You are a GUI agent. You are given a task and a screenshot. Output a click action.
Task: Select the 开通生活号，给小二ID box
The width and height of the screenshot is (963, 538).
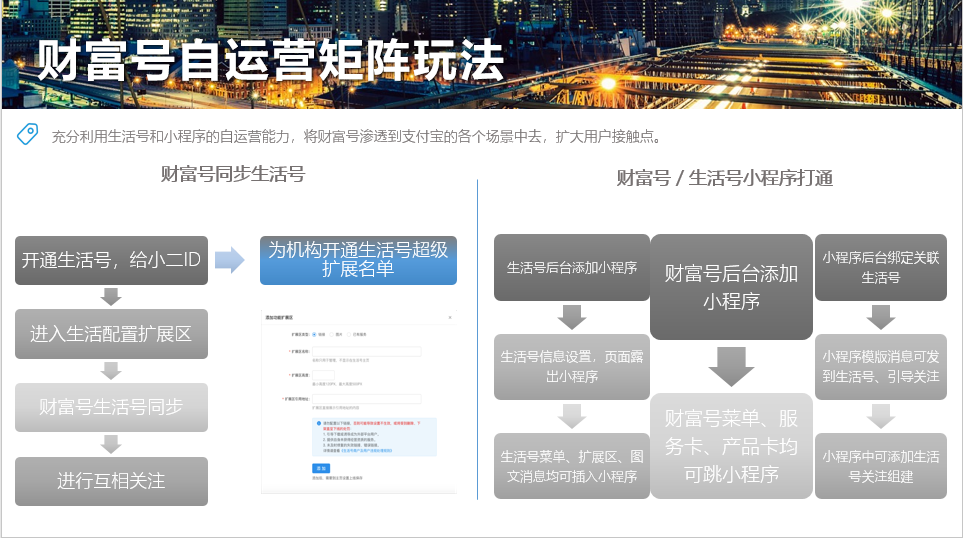point(111,260)
